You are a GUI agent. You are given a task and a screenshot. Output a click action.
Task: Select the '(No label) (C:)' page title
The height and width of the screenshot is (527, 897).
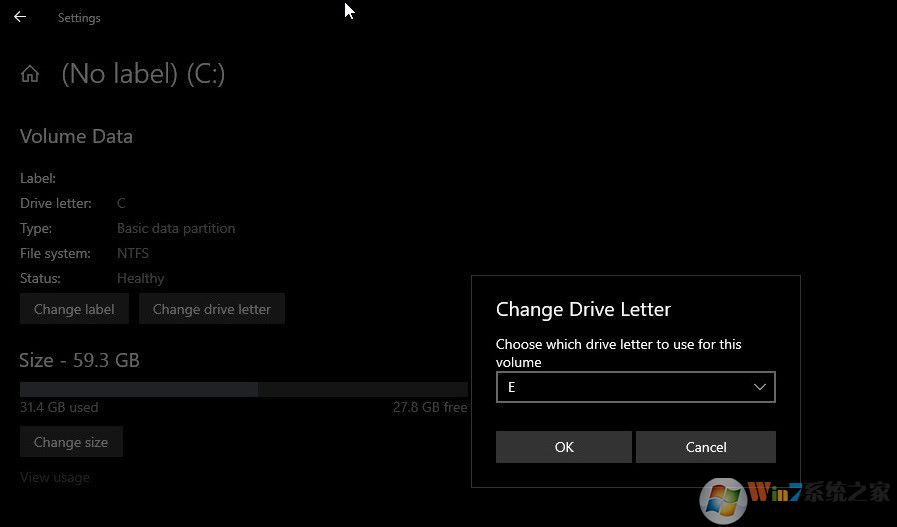[x=143, y=74]
